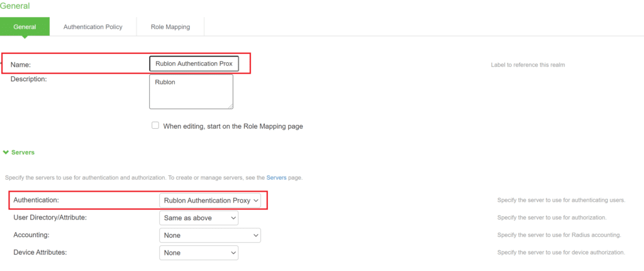644x271 pixels.
Task: Collapse the Servers section chevron
Action: (x=6, y=152)
